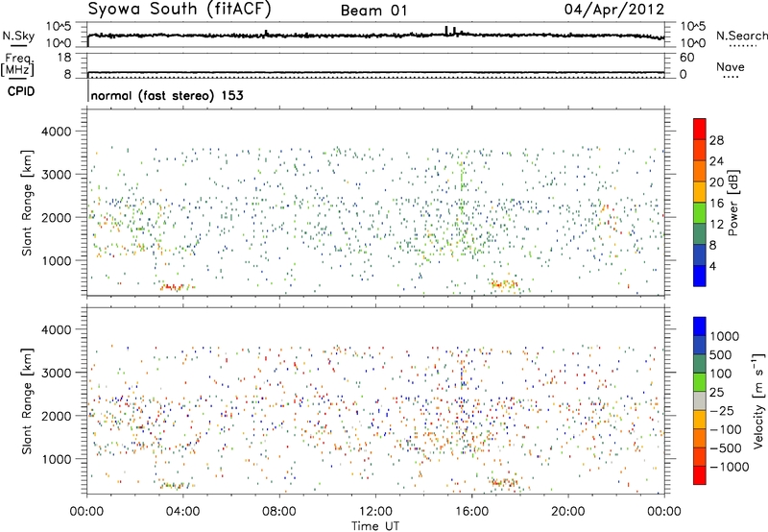Select the 'Velocity [m s-1]' colorbar title
Viewport: 768px width, 532px height.
click(758, 400)
